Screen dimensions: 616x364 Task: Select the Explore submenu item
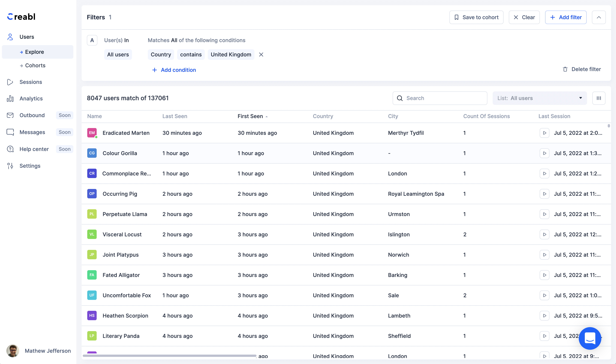point(34,52)
